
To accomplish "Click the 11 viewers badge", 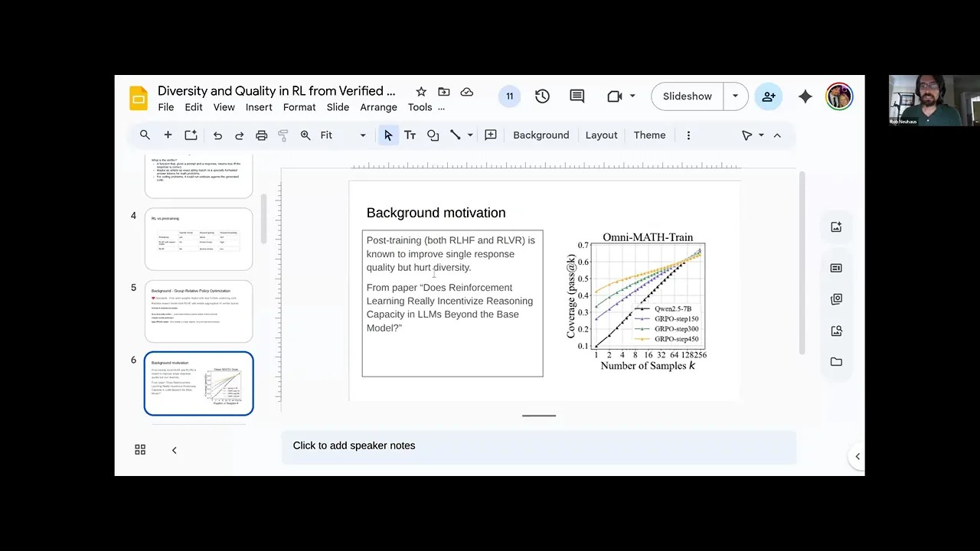I will pyautogui.click(x=509, y=96).
